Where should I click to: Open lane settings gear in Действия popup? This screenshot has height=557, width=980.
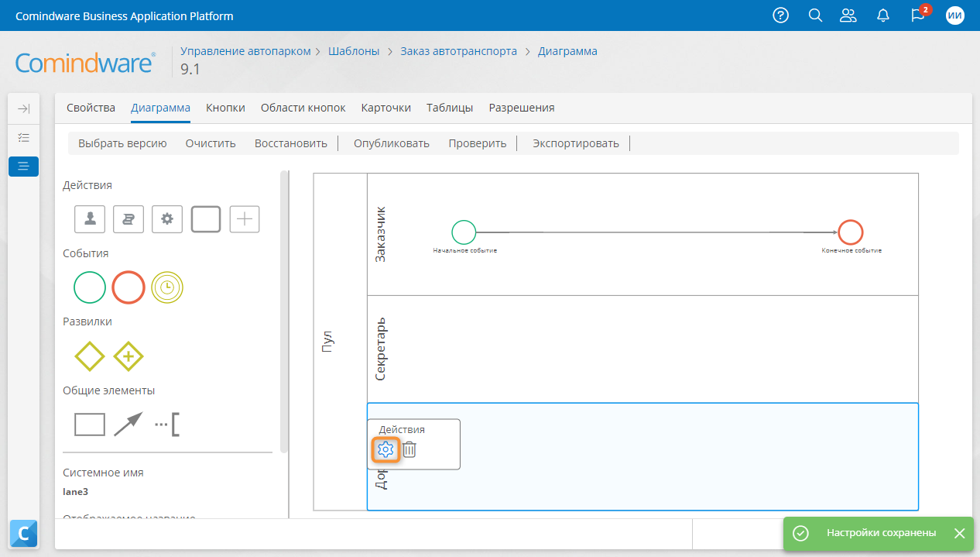(x=385, y=449)
